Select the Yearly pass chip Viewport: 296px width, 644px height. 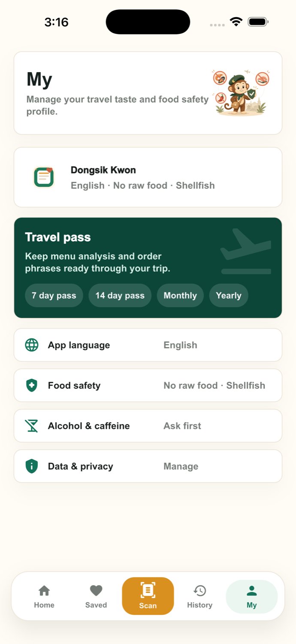tap(229, 295)
